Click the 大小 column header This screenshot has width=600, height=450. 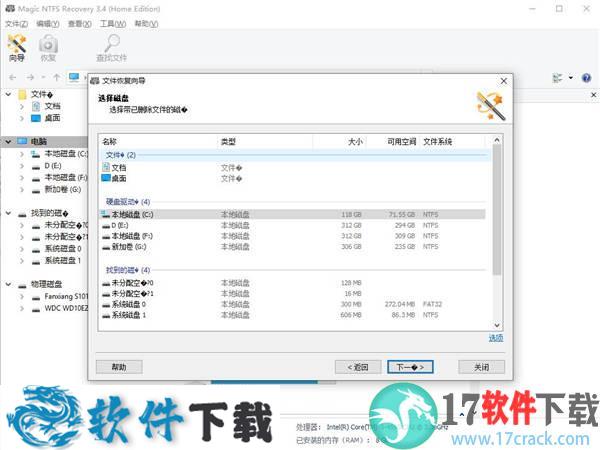click(354, 142)
